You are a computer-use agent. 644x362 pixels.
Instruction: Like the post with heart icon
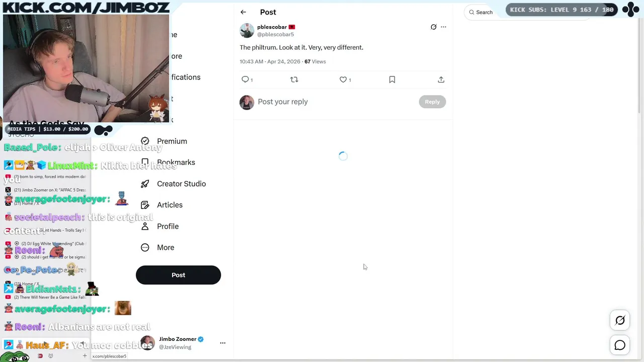[x=343, y=79]
